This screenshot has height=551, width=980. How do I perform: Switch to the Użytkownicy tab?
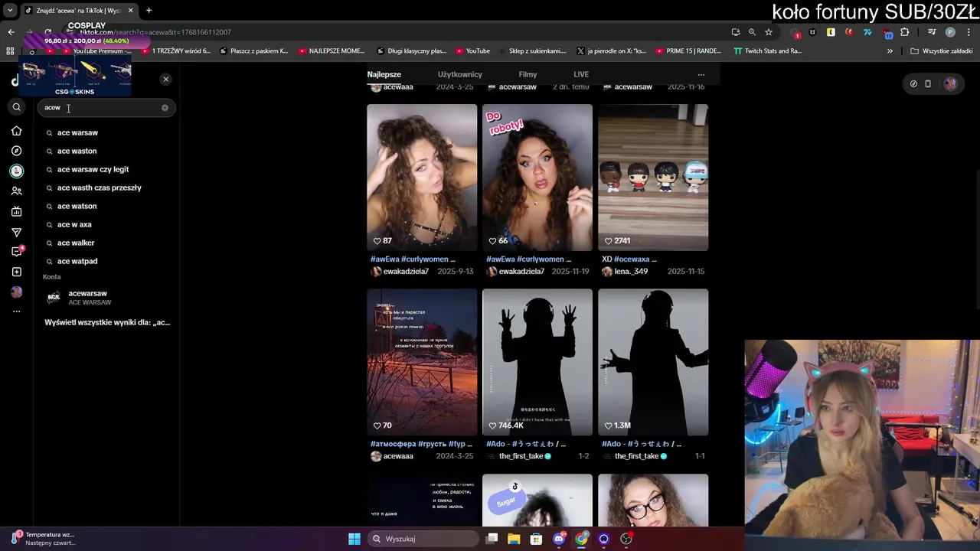tap(459, 74)
